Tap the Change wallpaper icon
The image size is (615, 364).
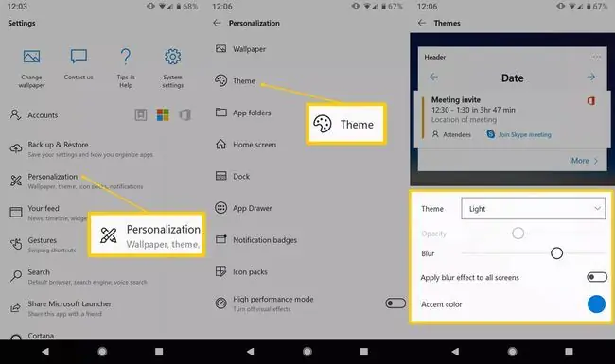tap(31, 57)
